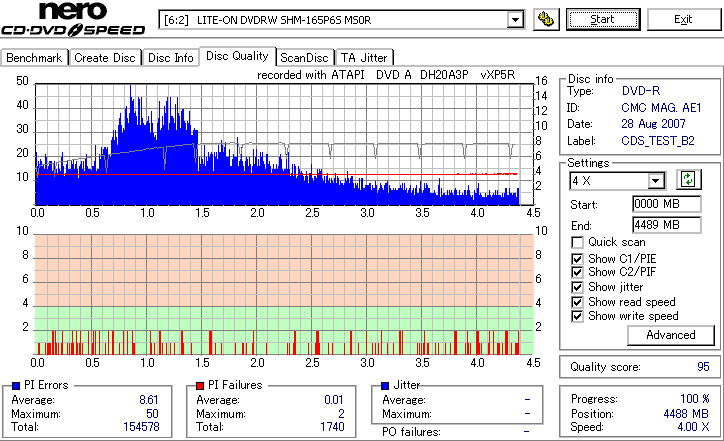This screenshot has height=441, width=724.
Task: Toggle Show write speed checkbox
Action: coord(577,316)
